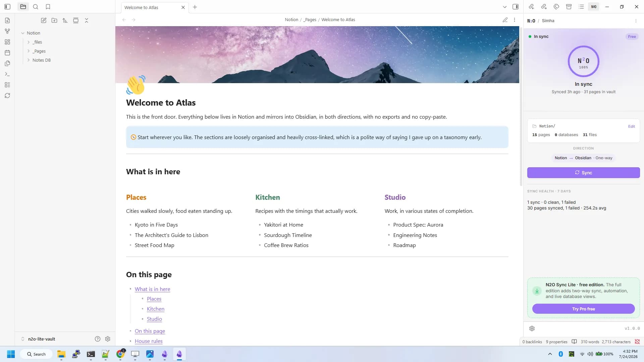Start sync with the purple Sync button
644x362 pixels.
pyautogui.click(x=583, y=173)
